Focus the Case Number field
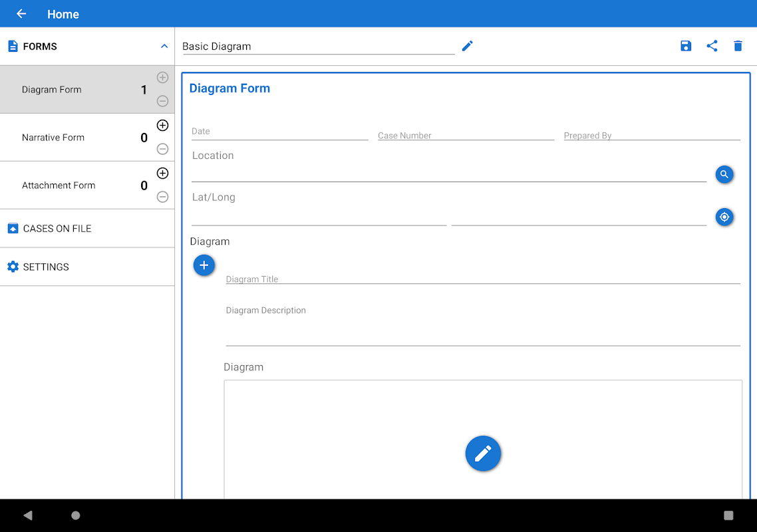Image resolution: width=757 pixels, height=532 pixels. tap(466, 135)
